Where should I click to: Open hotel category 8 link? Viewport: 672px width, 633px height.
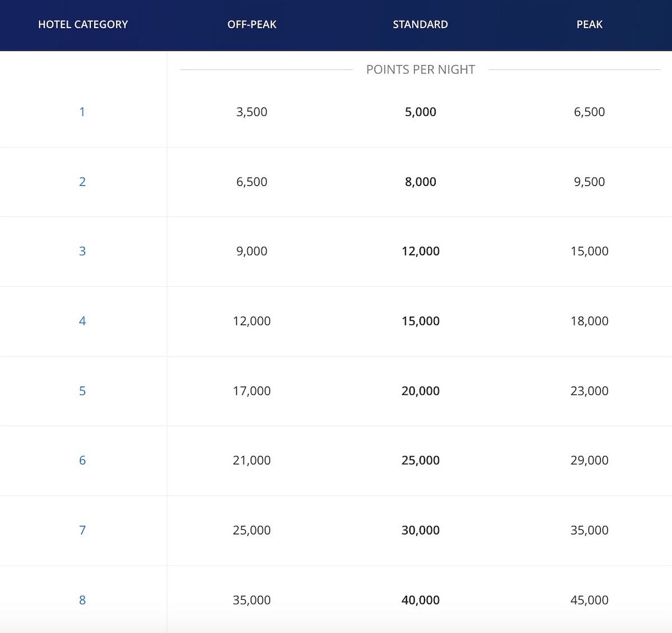pyautogui.click(x=82, y=600)
